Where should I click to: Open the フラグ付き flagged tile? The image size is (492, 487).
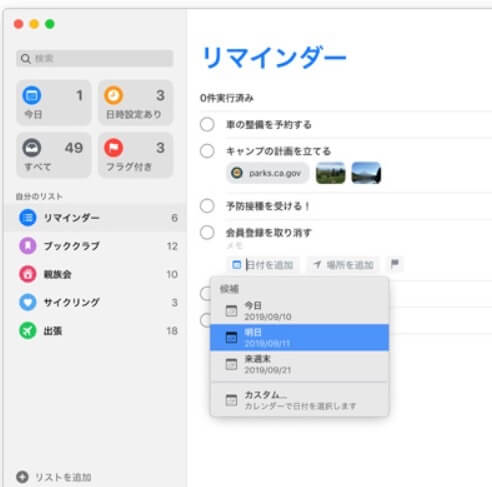pos(135,155)
